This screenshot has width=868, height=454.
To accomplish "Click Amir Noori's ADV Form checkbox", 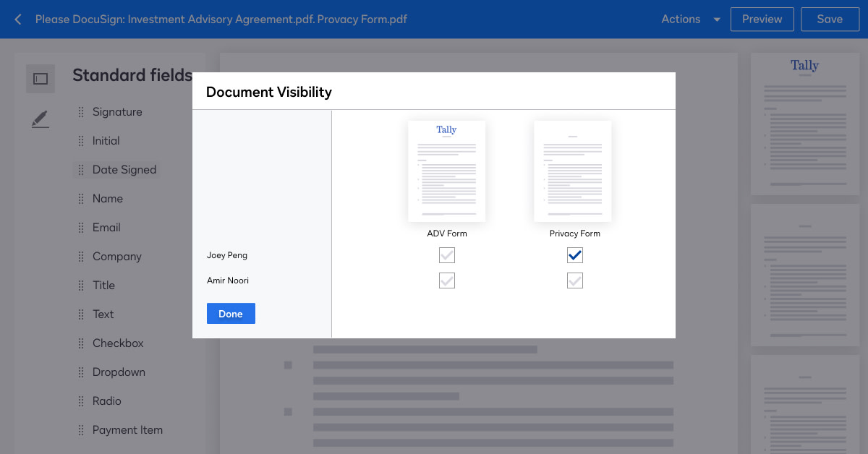I will coord(446,280).
